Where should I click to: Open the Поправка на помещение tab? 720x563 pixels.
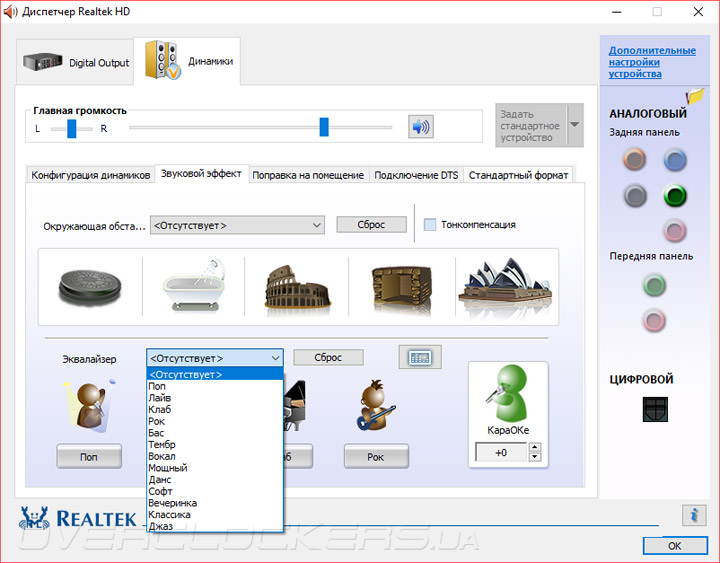(x=308, y=175)
